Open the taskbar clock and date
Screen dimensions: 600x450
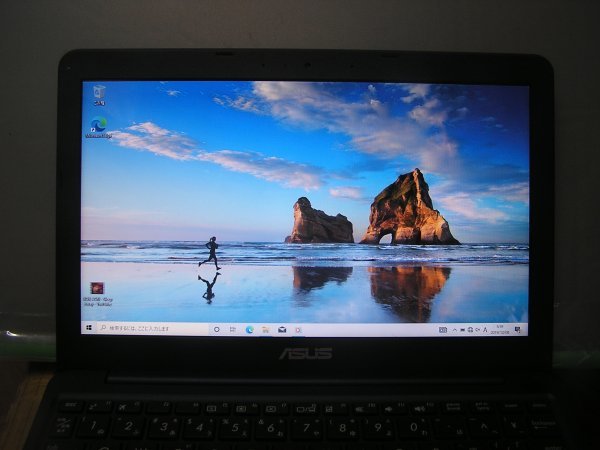coord(500,330)
